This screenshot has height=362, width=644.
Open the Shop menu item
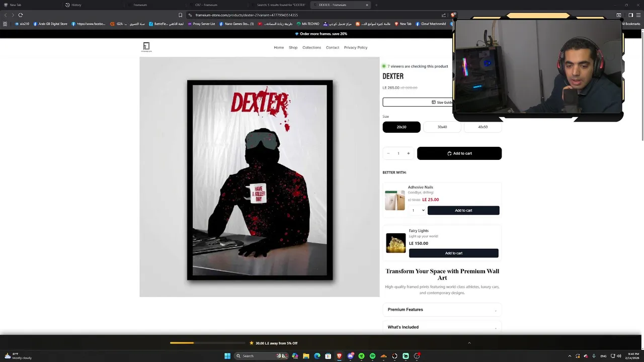click(293, 47)
